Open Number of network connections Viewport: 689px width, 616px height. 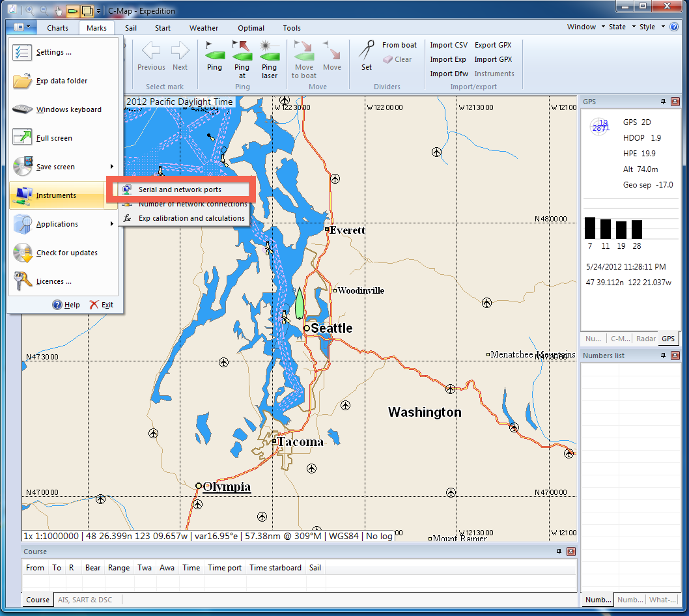(x=184, y=204)
